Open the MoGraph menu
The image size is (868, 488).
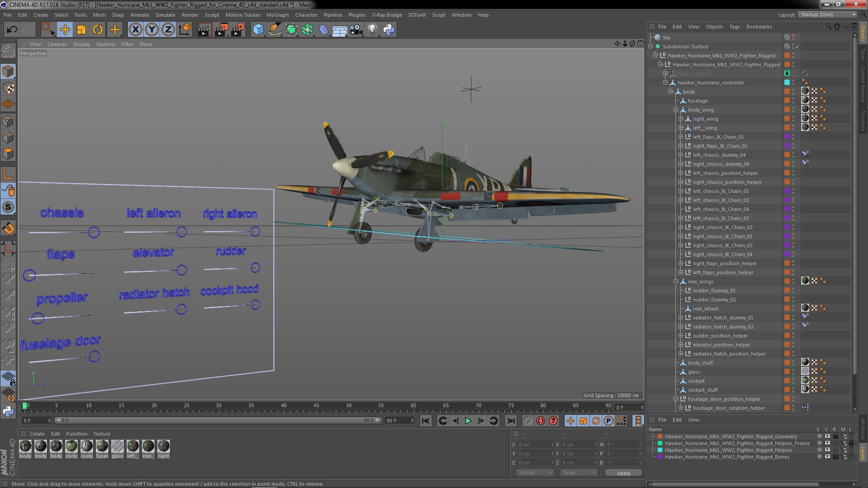coord(278,15)
